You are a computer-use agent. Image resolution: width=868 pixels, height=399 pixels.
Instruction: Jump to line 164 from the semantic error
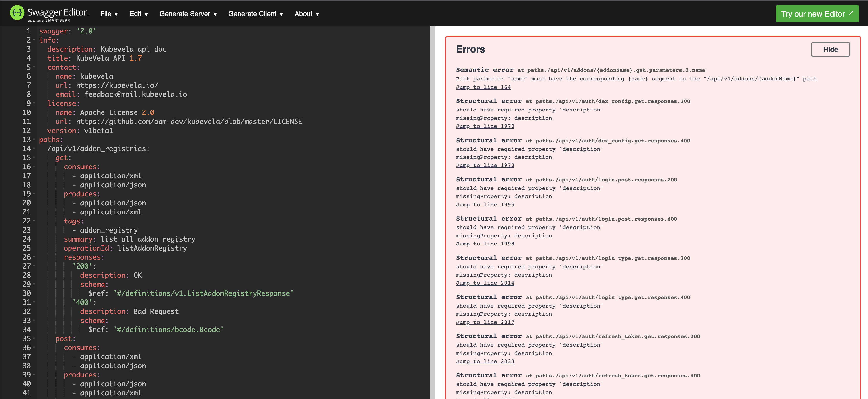(483, 87)
